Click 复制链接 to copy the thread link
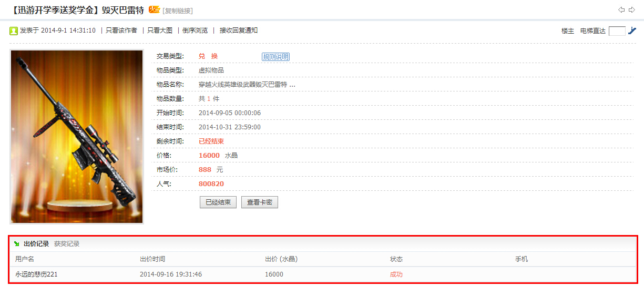The image size is (644, 286). click(x=178, y=11)
